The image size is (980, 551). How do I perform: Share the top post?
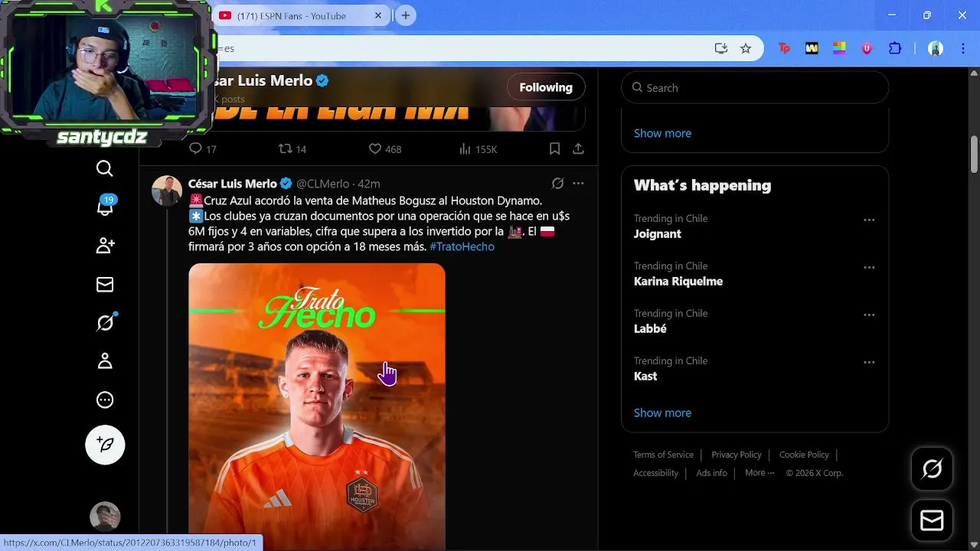pos(578,149)
